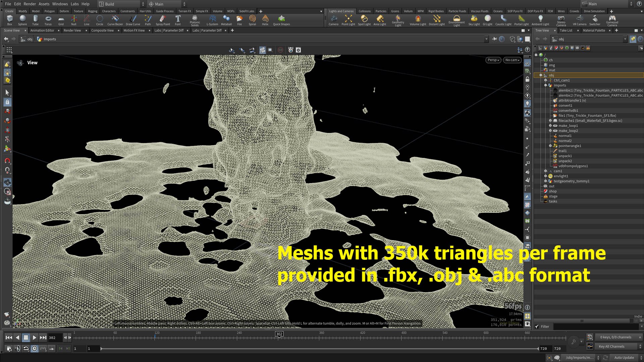Add an Environment Light from shelf
Image resolution: width=644 pixels, height=362 pixels.
pyautogui.click(x=457, y=20)
